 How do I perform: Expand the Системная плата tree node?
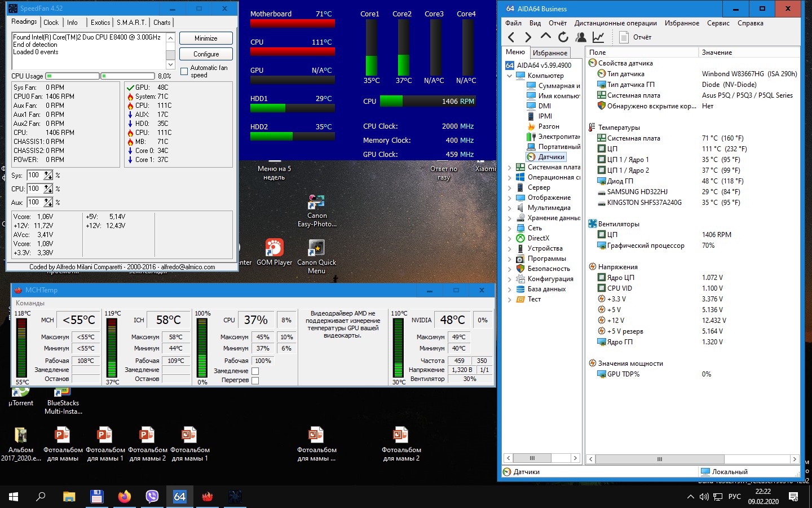510,167
